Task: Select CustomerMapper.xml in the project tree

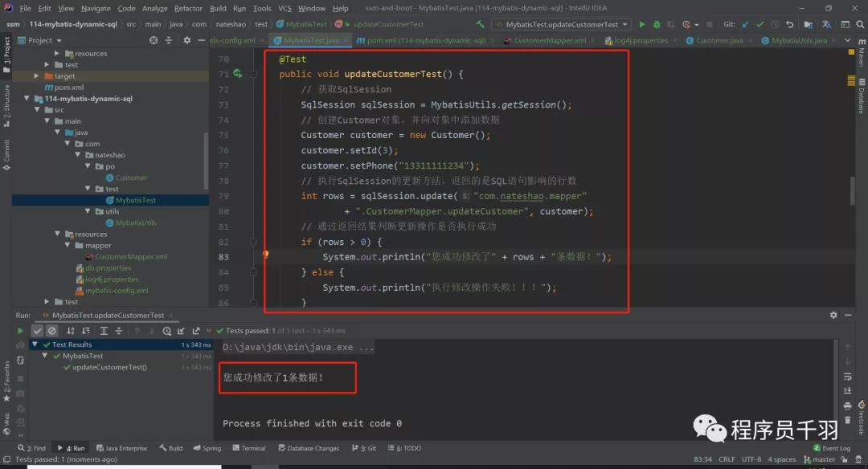Action: click(131, 257)
